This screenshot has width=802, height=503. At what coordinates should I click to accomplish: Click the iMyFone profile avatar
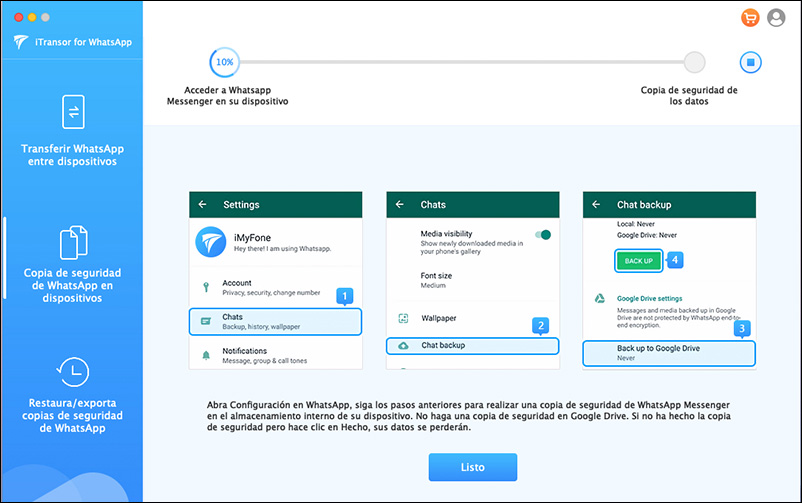[211, 242]
